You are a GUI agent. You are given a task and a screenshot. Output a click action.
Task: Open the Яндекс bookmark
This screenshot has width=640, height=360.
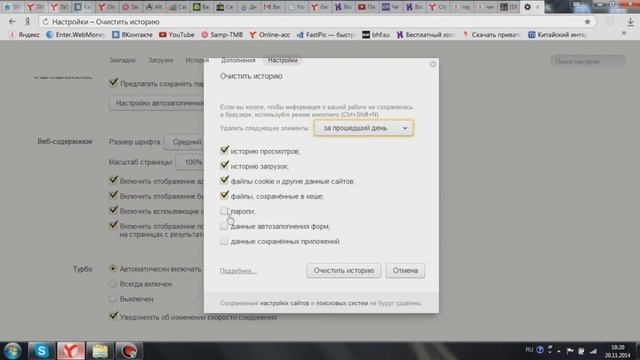coord(24,35)
